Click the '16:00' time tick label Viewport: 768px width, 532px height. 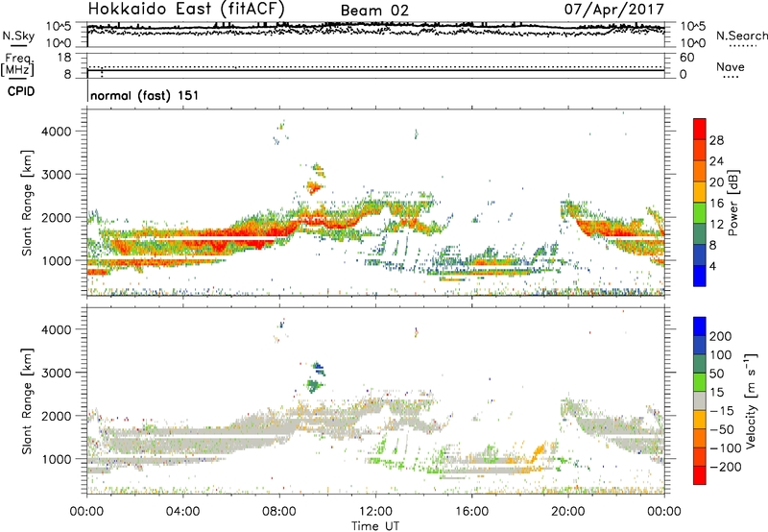click(x=471, y=512)
